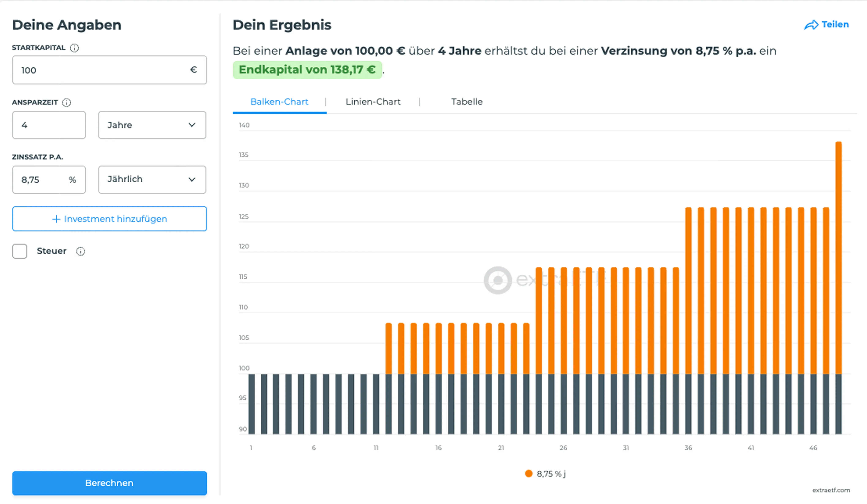Click the Steuer info icon
This screenshot has height=504, width=867.
coord(80,251)
